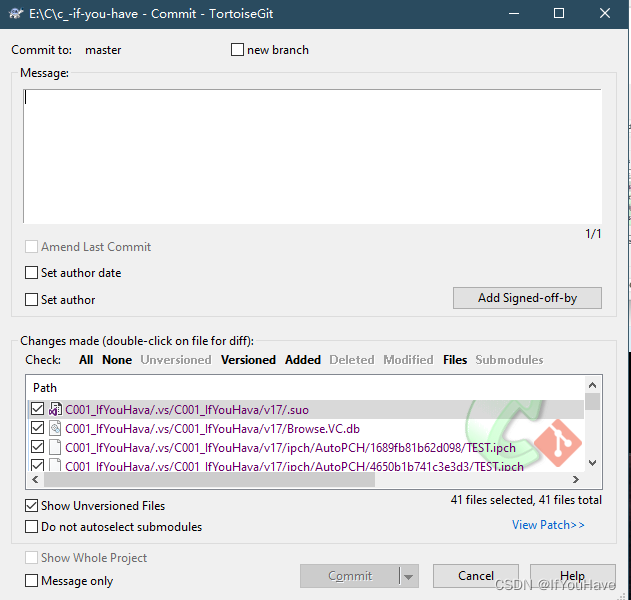Viewport: 631px width, 600px height.
Task: Click file list vertical scroll down arrow
Action: [592, 463]
